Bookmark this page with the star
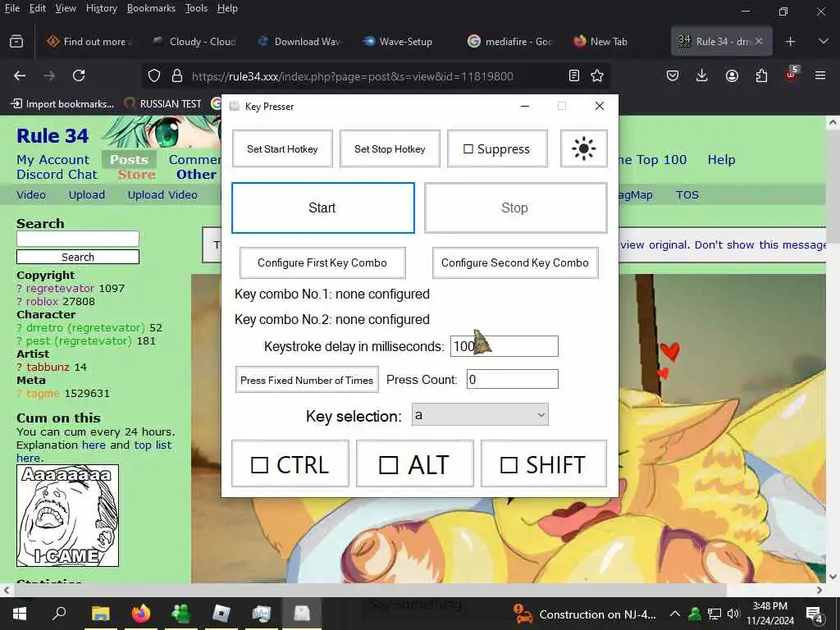The image size is (840, 630). (597, 76)
